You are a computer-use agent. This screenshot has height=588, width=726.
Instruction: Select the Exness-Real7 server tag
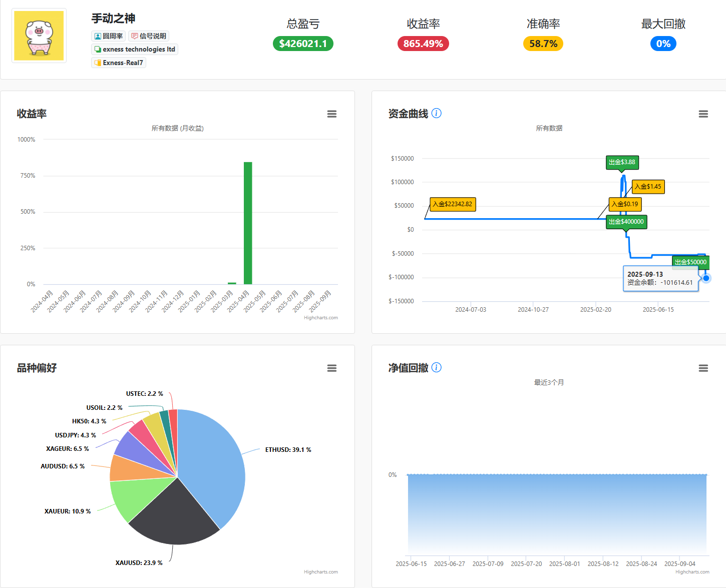click(x=119, y=63)
